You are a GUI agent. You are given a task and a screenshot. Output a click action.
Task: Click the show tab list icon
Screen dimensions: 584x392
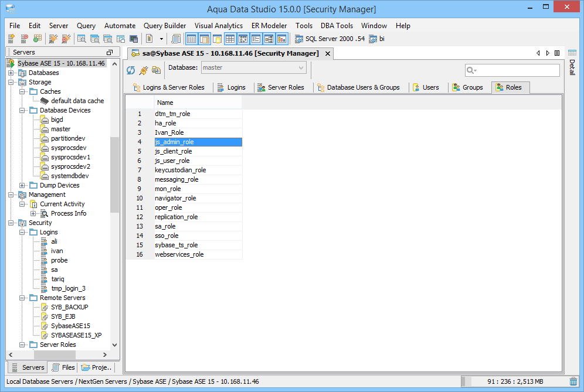coord(557,53)
